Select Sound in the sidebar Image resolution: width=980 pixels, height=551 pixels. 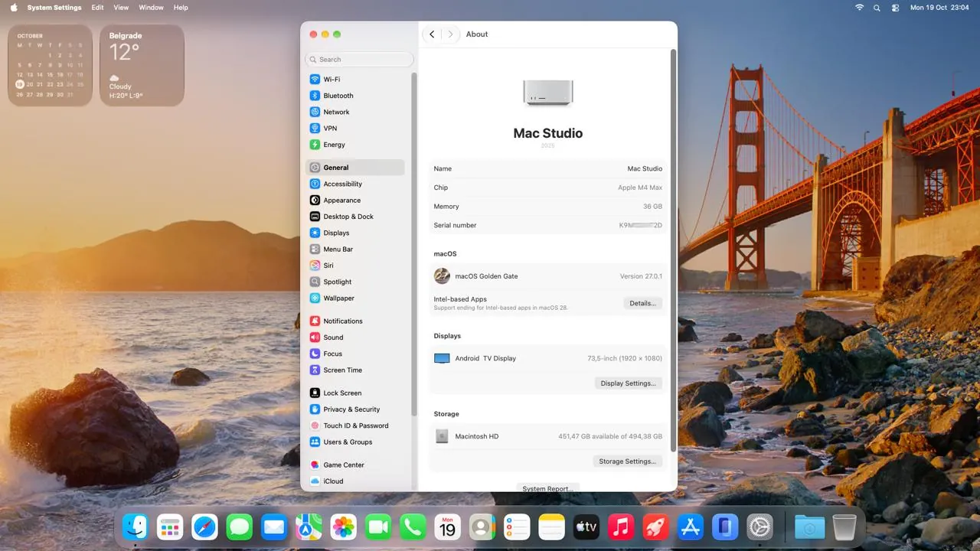tap(355, 337)
